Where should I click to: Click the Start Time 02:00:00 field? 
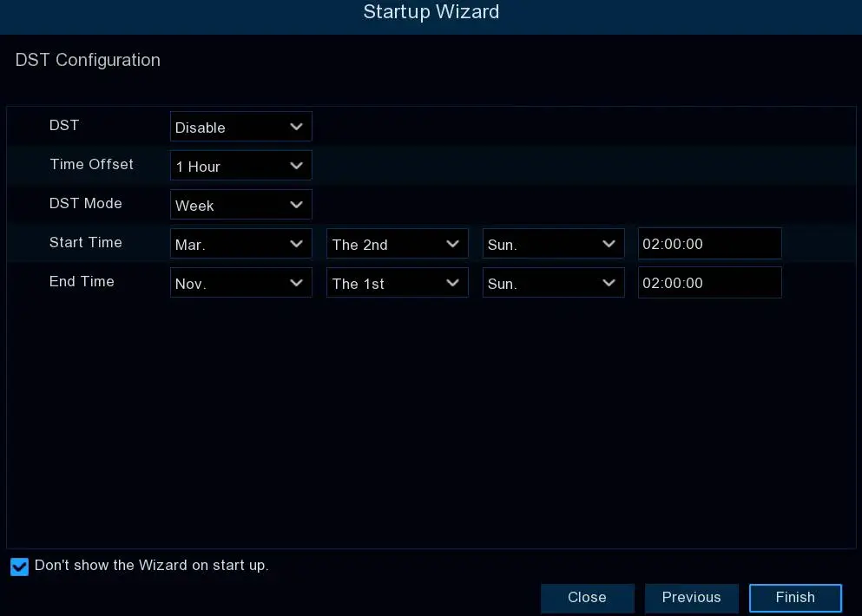pos(710,244)
